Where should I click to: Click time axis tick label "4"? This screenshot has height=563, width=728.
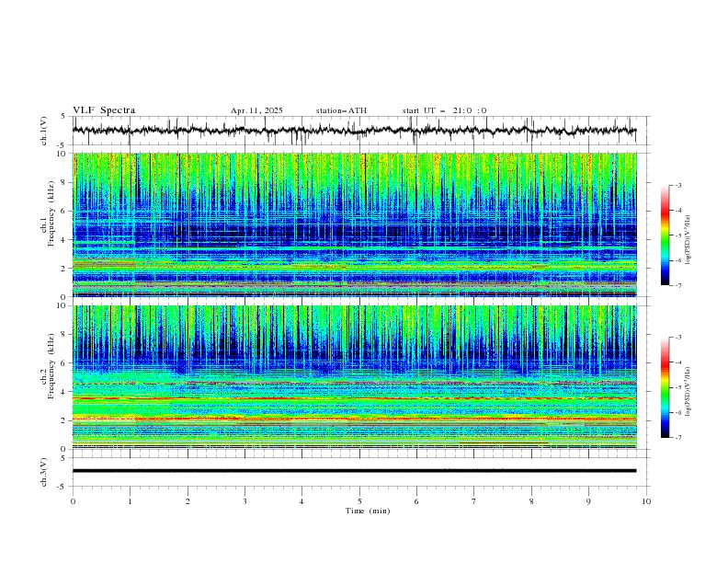pos(301,501)
